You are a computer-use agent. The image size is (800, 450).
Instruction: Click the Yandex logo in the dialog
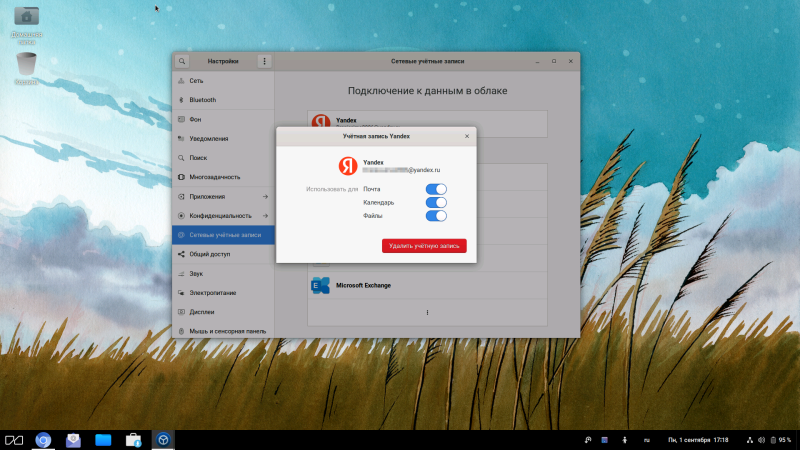[346, 166]
